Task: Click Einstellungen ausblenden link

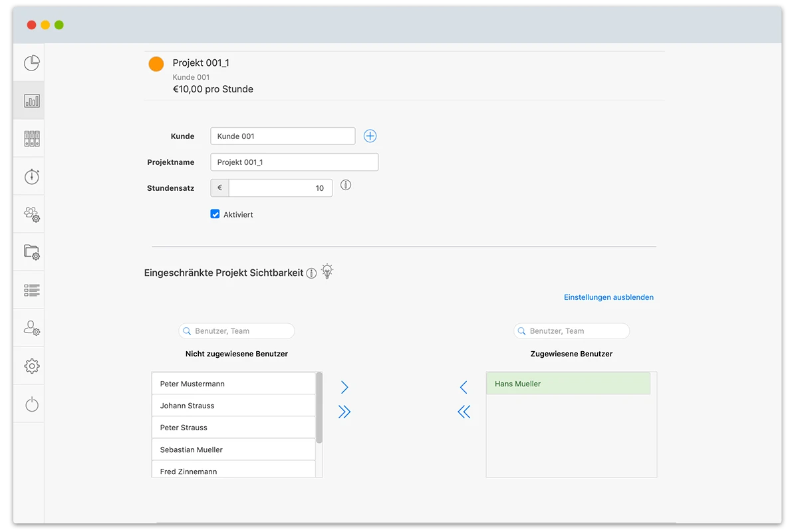Action: [608, 297]
